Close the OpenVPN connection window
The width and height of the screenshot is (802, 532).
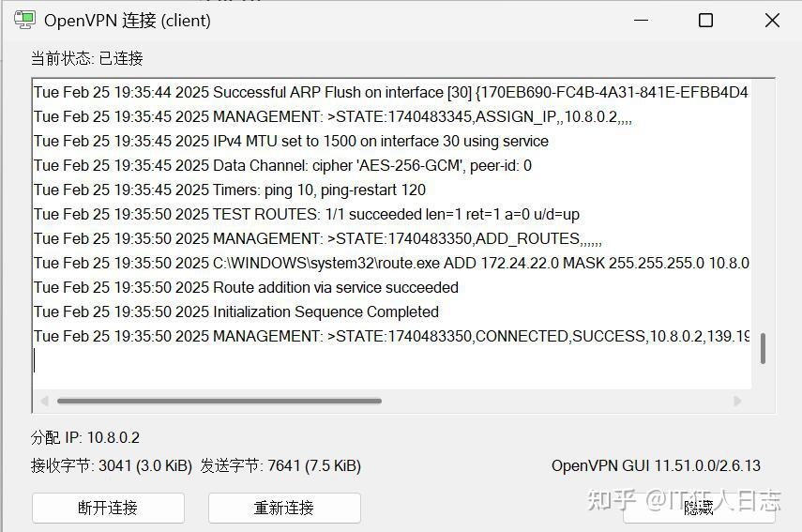coord(772,20)
